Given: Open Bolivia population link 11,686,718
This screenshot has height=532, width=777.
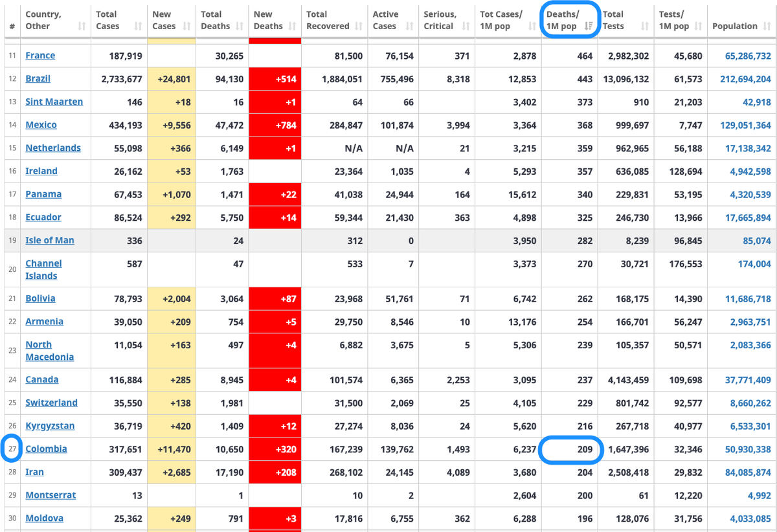Looking at the screenshot, I should (748, 298).
